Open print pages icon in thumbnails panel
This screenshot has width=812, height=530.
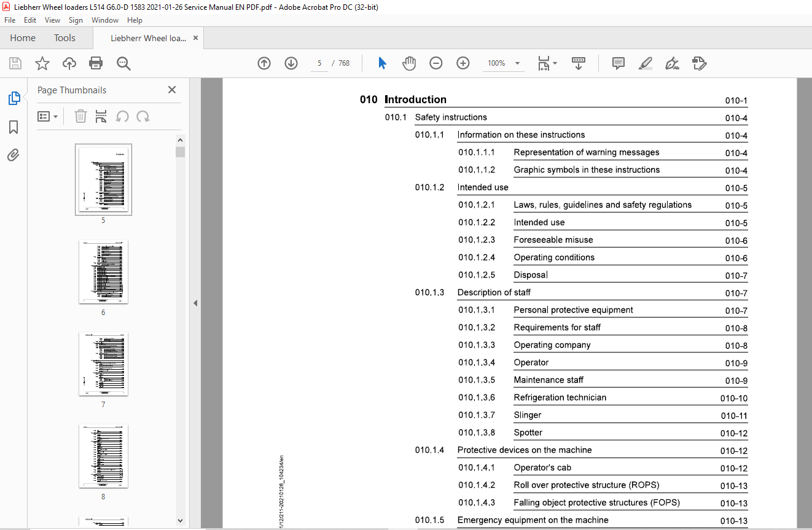101,116
